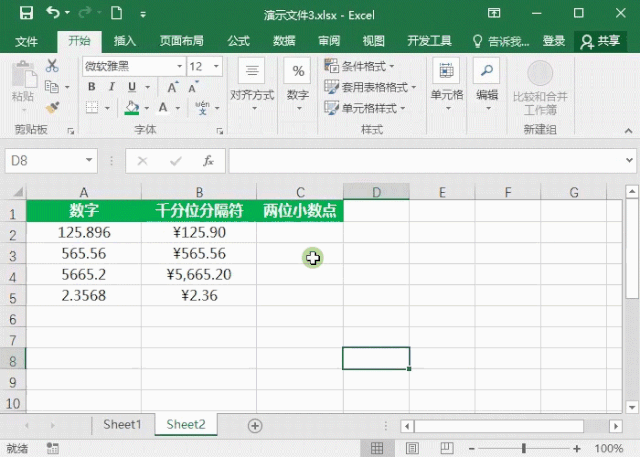Open the 文件 menu
The image size is (640, 457).
click(x=26, y=41)
